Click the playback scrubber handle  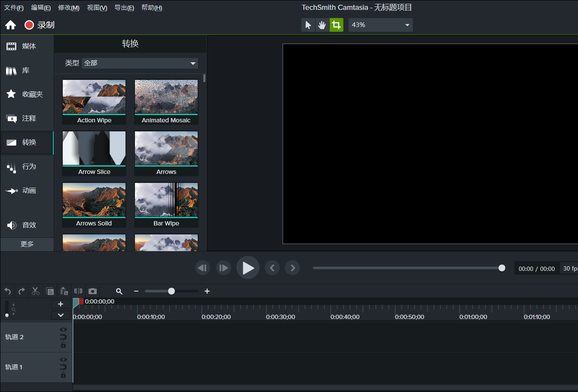point(502,268)
